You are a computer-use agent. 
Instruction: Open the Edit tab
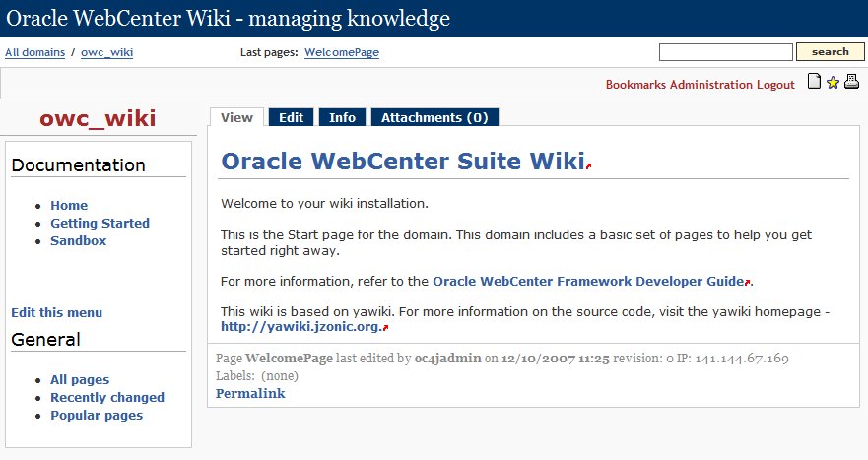292,117
